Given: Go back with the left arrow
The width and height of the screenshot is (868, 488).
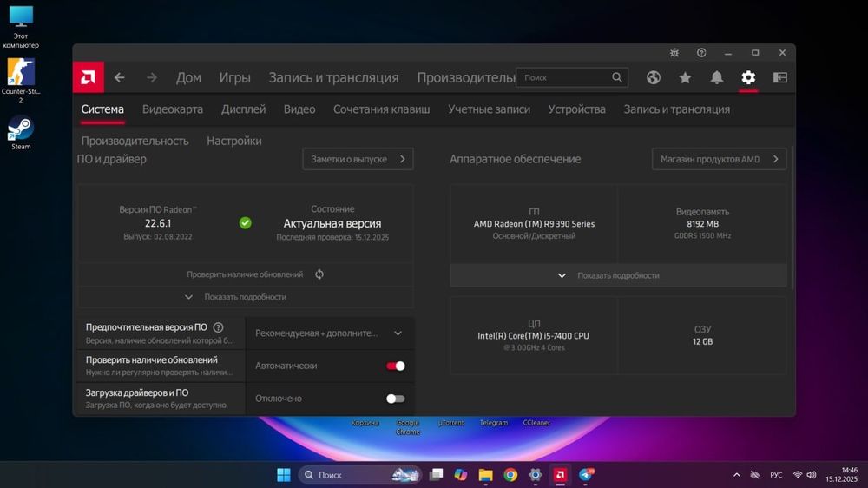Looking at the screenshot, I should [x=120, y=77].
